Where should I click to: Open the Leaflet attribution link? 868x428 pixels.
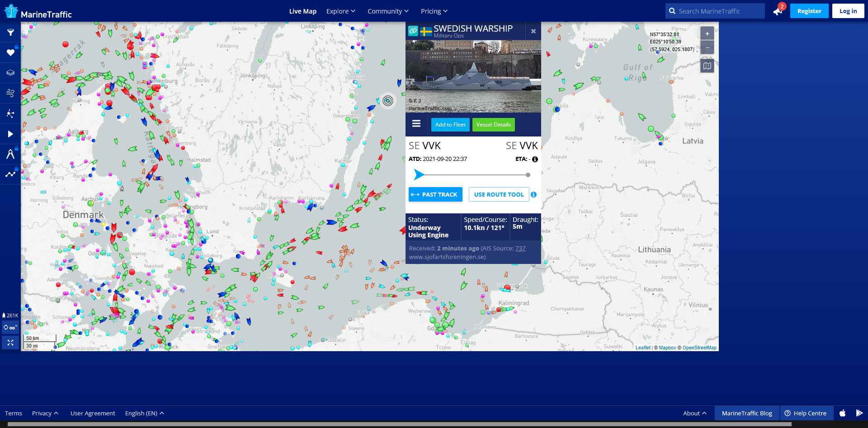pyautogui.click(x=643, y=348)
